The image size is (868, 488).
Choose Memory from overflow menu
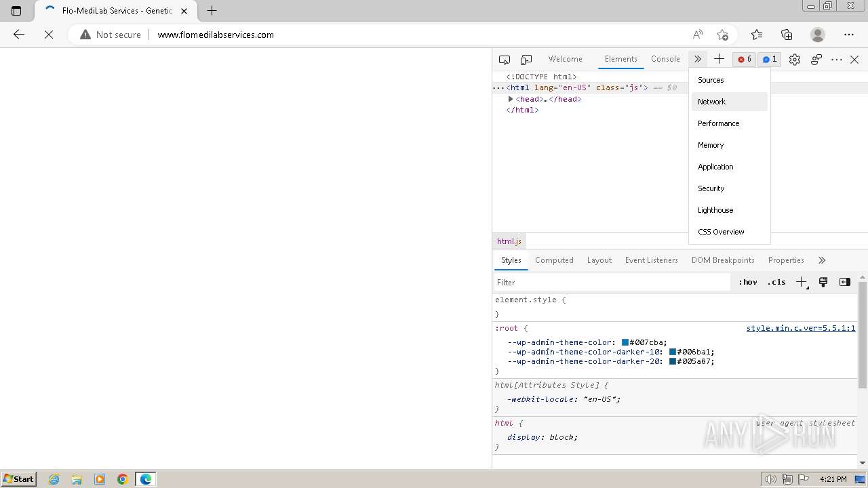tap(730, 145)
